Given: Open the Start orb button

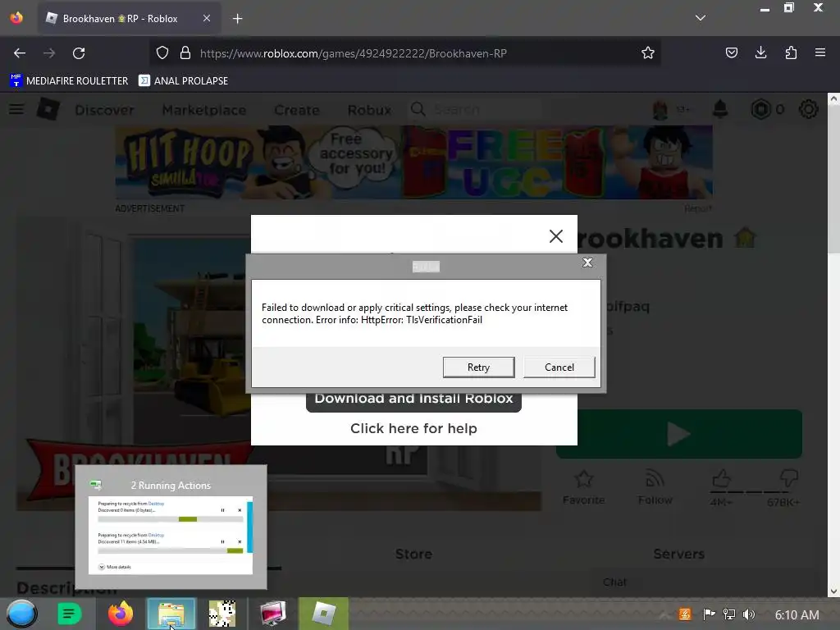Looking at the screenshot, I should tap(21, 614).
